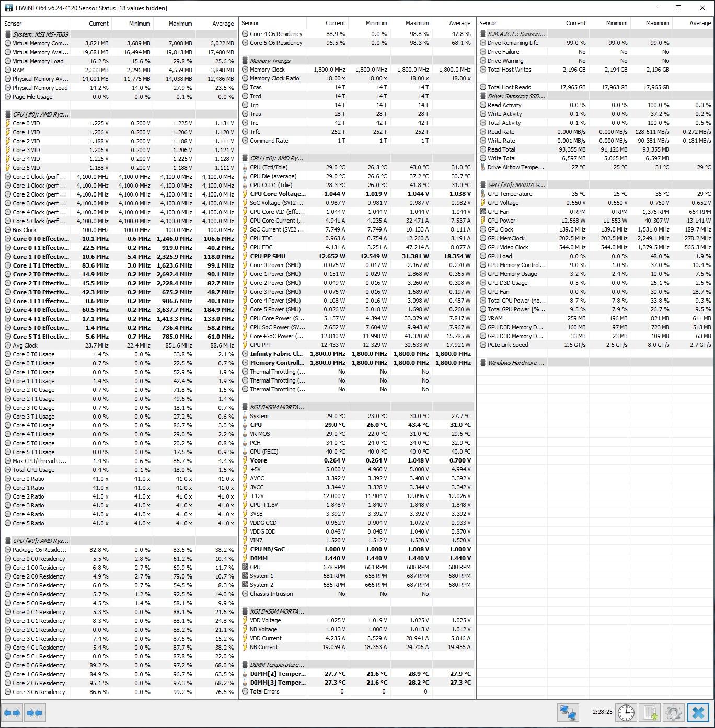Reset min/max values with the clock icon
This screenshot has height=728, width=715.
click(x=626, y=713)
